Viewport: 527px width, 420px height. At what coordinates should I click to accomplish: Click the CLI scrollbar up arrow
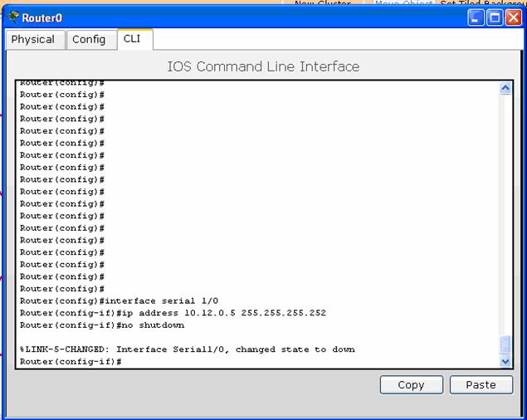point(505,88)
